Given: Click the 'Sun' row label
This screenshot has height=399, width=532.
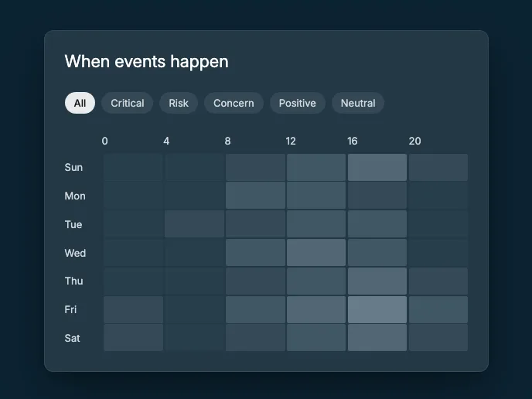Looking at the screenshot, I should [73, 167].
